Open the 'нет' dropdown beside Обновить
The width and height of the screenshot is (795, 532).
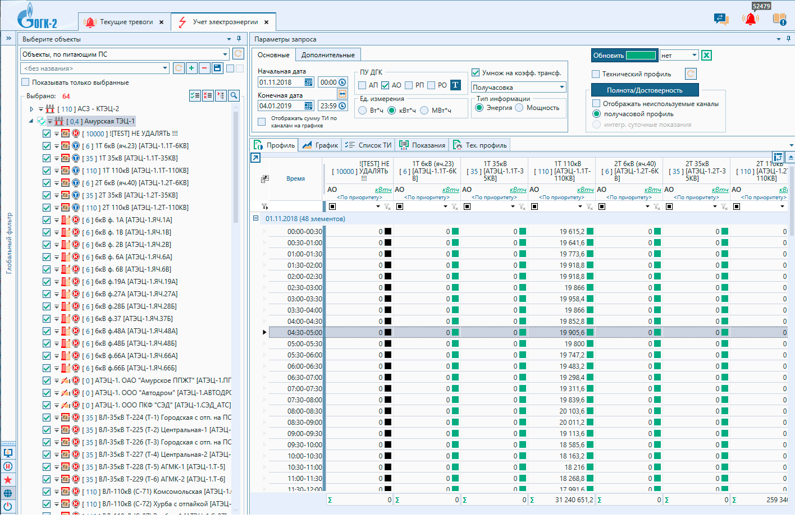click(x=695, y=55)
